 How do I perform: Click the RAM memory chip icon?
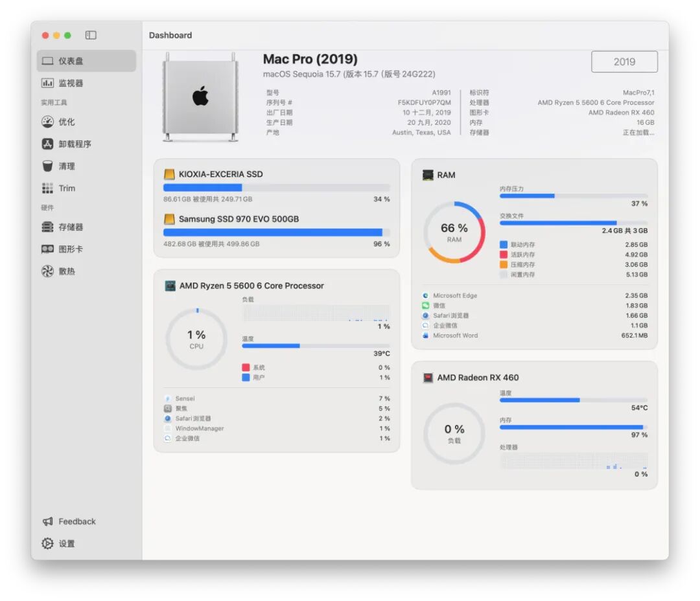[x=428, y=175]
